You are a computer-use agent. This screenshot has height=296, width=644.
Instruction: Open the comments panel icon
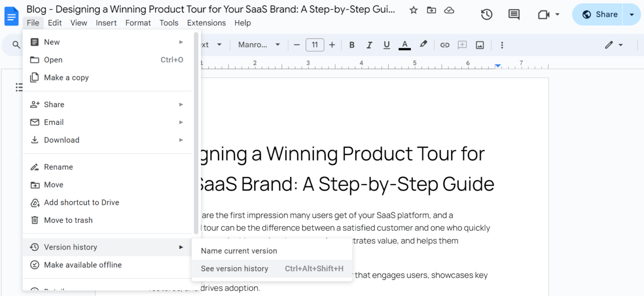coord(513,14)
